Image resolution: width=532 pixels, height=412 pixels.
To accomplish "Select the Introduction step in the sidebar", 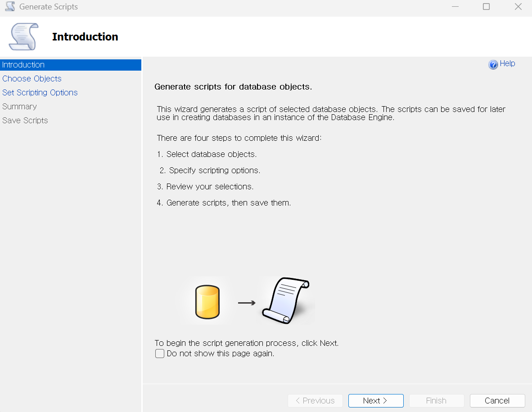I will point(71,65).
